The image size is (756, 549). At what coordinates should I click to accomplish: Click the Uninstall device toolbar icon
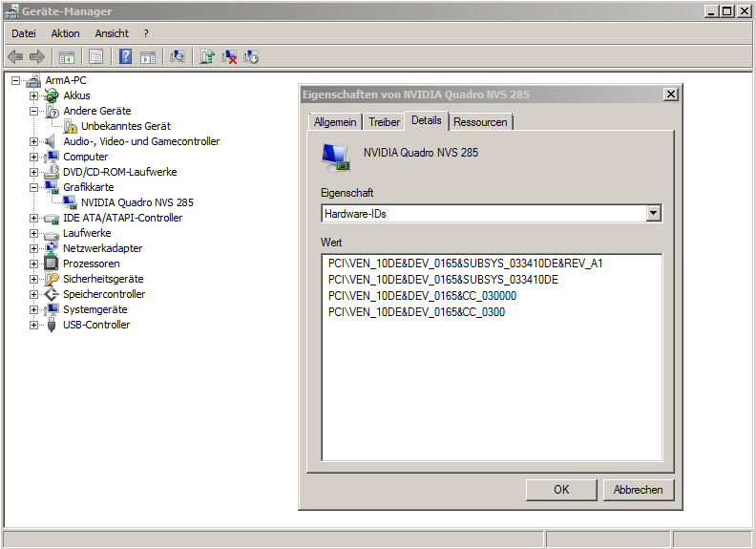tap(229, 57)
